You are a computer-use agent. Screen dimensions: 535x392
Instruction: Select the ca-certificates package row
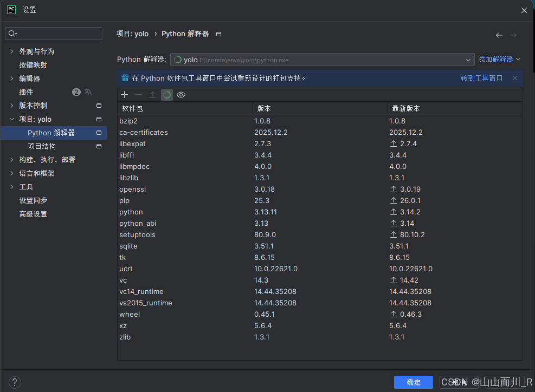tap(320, 132)
